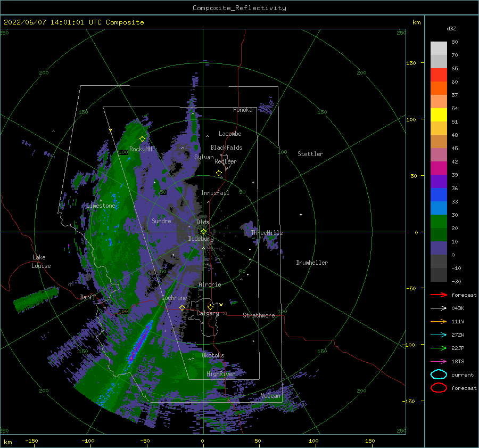Click the red 60-65 dBZ swatch
The image size is (479, 448).
point(439,75)
